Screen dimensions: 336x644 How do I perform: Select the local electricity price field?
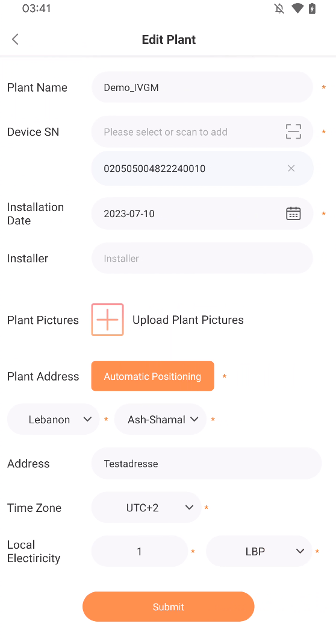point(140,551)
